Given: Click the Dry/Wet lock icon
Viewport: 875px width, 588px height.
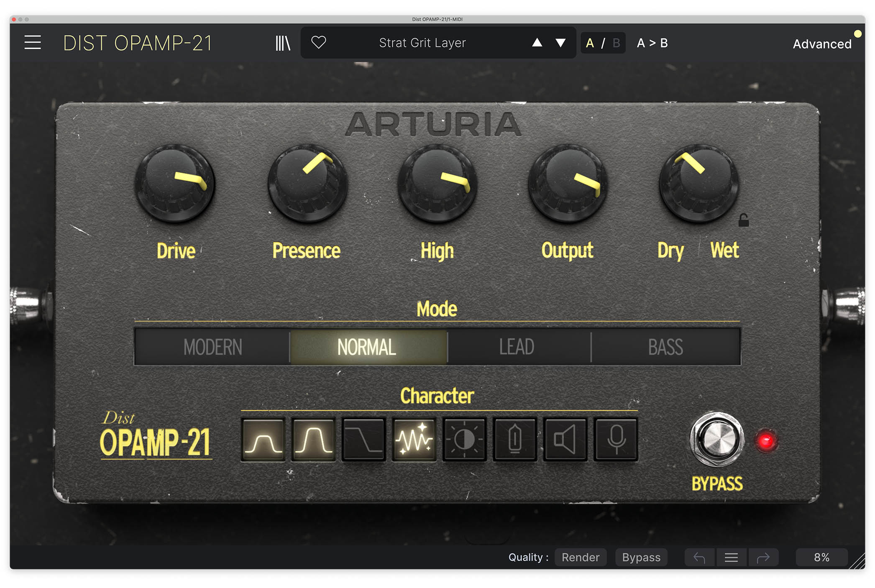Looking at the screenshot, I should (x=743, y=220).
